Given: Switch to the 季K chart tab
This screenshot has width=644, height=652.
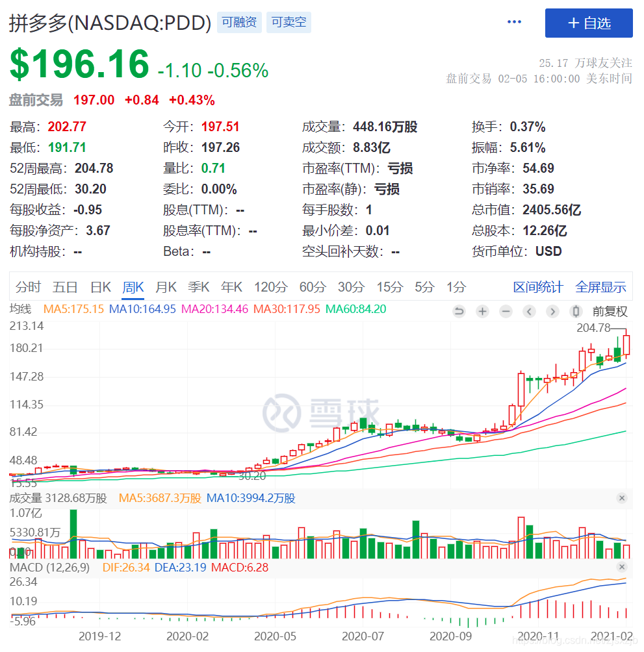Looking at the screenshot, I should pyautogui.click(x=199, y=287).
